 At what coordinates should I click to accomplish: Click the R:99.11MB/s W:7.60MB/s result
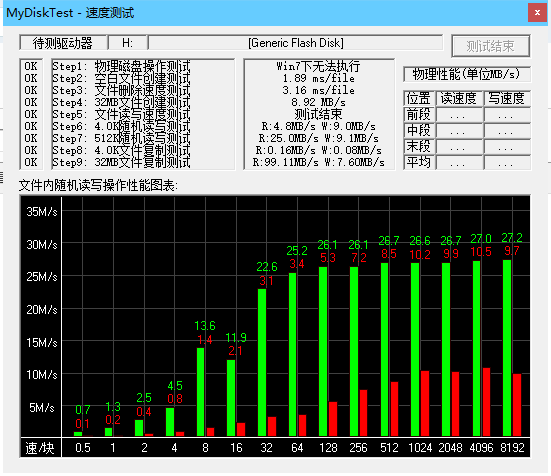coord(318,162)
